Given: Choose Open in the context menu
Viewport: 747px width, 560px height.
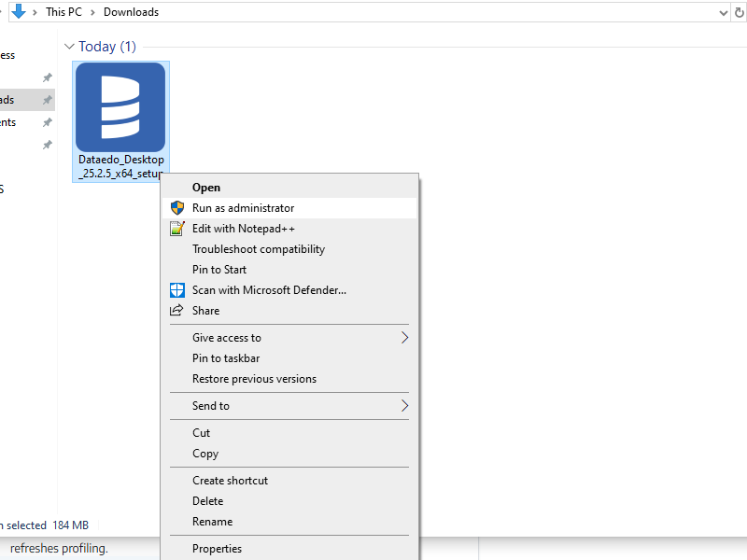Looking at the screenshot, I should pyautogui.click(x=289, y=188).
